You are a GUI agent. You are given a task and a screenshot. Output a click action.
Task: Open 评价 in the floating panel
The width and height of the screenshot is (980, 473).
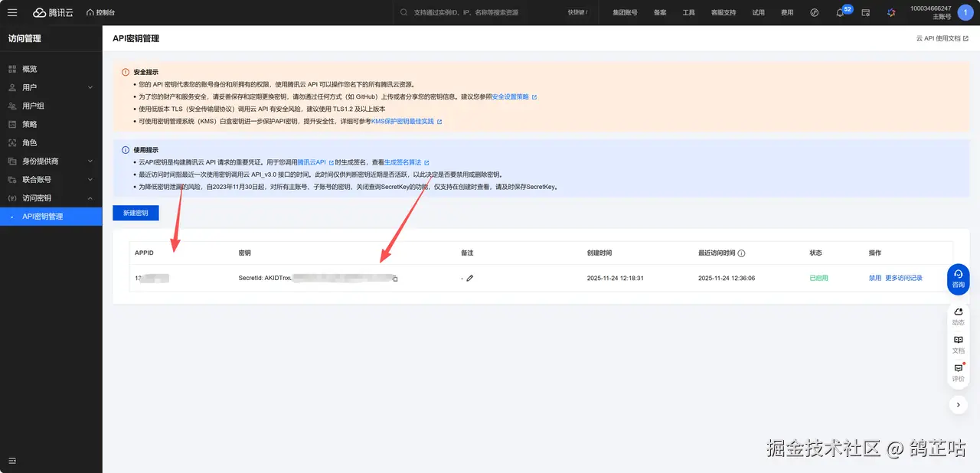(x=958, y=373)
